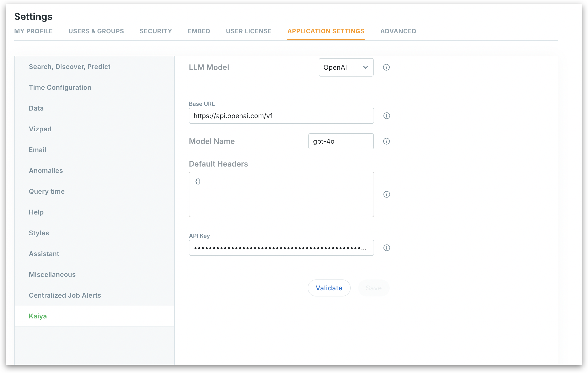588x373 pixels.
Task: Switch to the Advanced tab
Action: click(398, 31)
